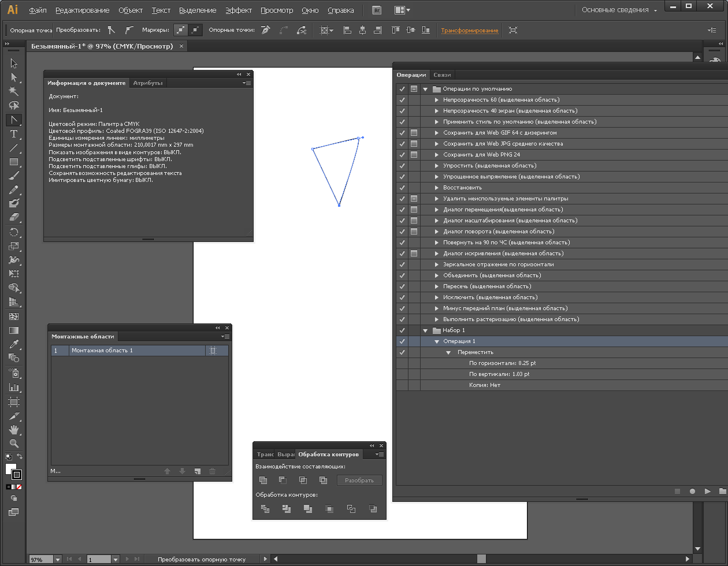
Task: Select the Gradient tool
Action: (14, 330)
